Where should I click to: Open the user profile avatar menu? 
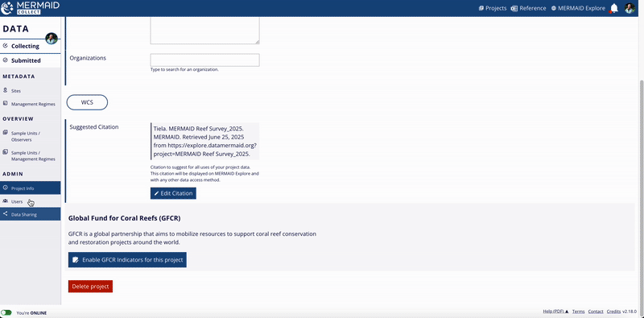(630, 8)
